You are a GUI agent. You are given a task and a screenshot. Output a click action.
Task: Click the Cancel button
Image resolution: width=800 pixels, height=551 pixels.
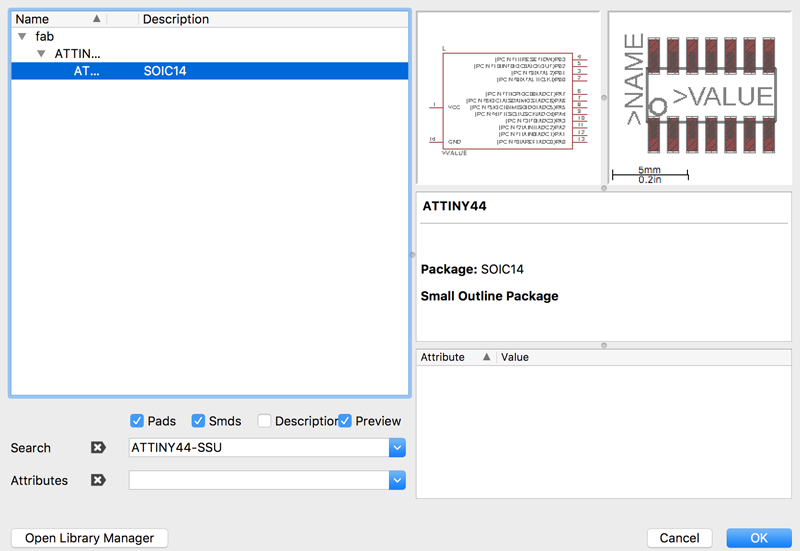click(x=679, y=538)
